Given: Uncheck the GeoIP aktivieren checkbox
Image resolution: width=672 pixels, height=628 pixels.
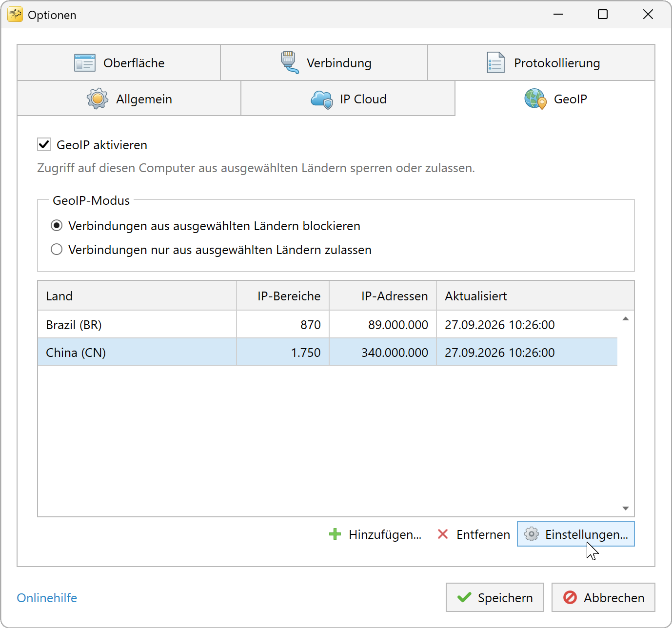Looking at the screenshot, I should pyautogui.click(x=44, y=144).
